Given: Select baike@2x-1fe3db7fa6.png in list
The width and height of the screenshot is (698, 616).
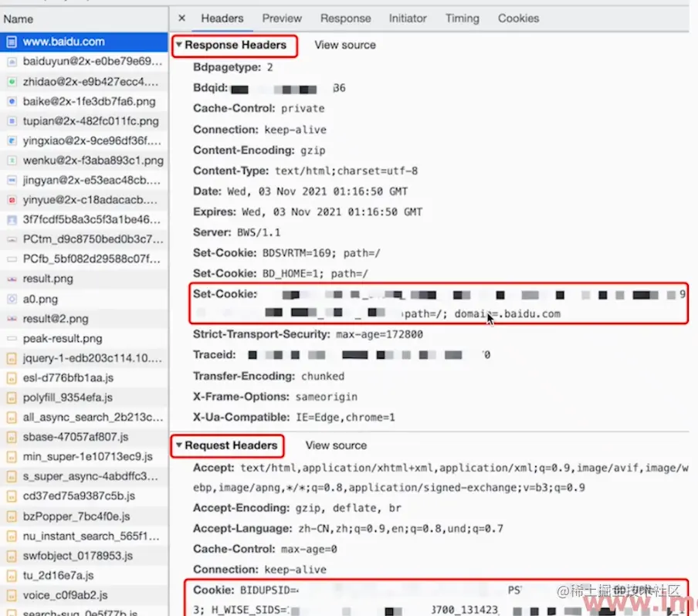Looking at the screenshot, I should pyautogui.click(x=84, y=101).
